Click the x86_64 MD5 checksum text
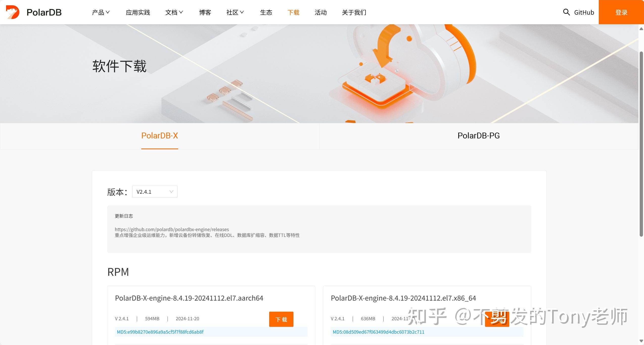The image size is (644, 345). tap(378, 332)
